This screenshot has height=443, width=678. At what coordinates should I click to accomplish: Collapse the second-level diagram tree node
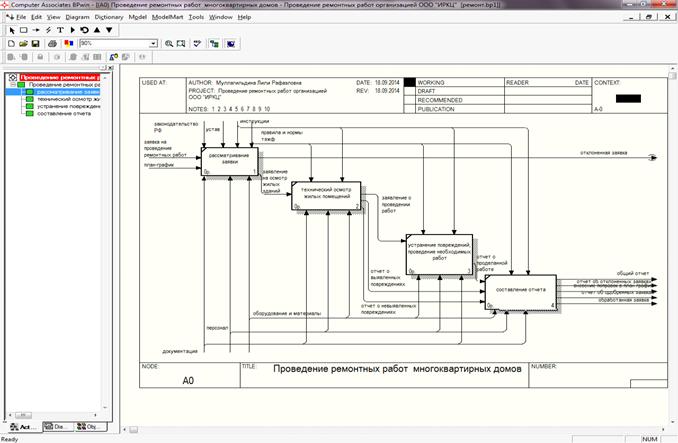(12, 85)
